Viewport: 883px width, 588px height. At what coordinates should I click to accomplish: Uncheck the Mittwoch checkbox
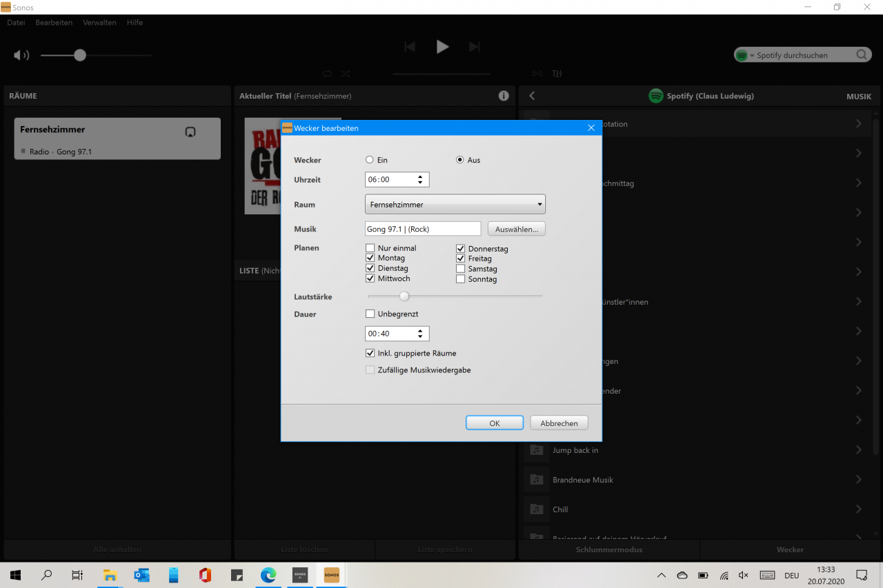pyautogui.click(x=370, y=278)
